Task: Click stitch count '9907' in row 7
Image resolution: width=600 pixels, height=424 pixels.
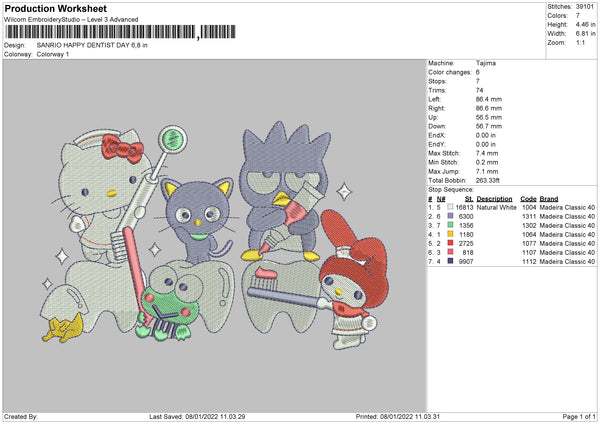Action: 466,261
